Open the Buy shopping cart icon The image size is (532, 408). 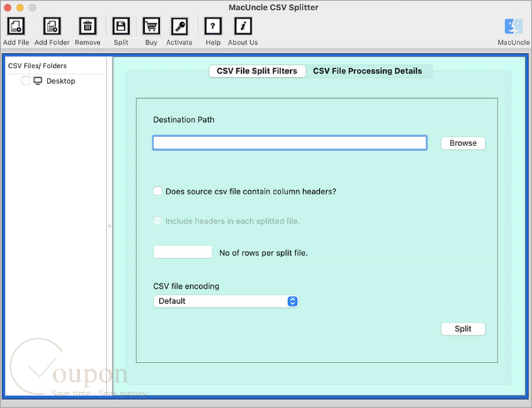pos(151,26)
